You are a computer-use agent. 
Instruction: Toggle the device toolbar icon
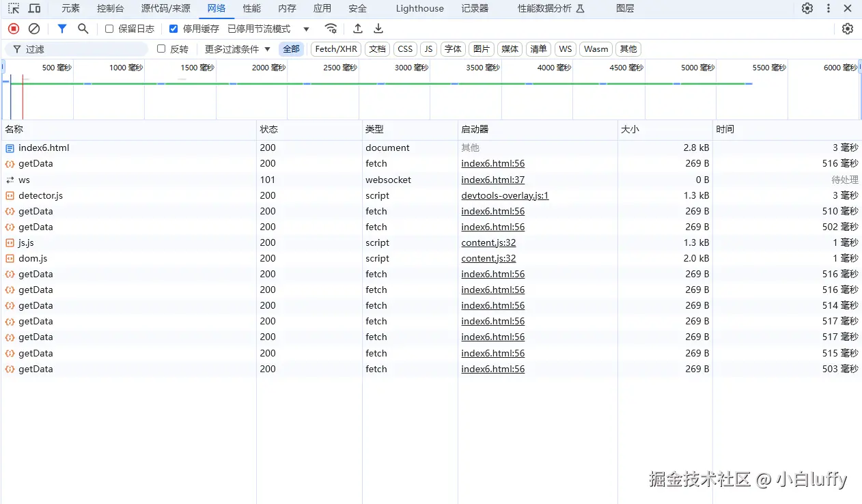coord(34,9)
